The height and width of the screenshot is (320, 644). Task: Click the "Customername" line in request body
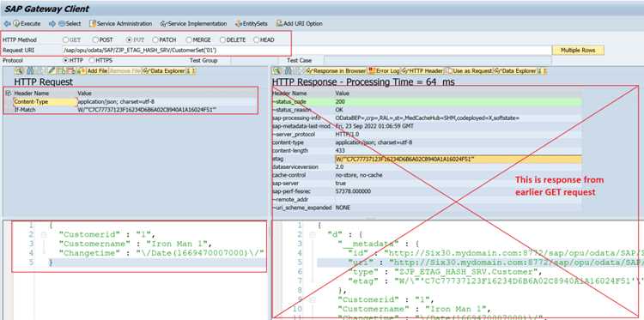(x=135, y=245)
